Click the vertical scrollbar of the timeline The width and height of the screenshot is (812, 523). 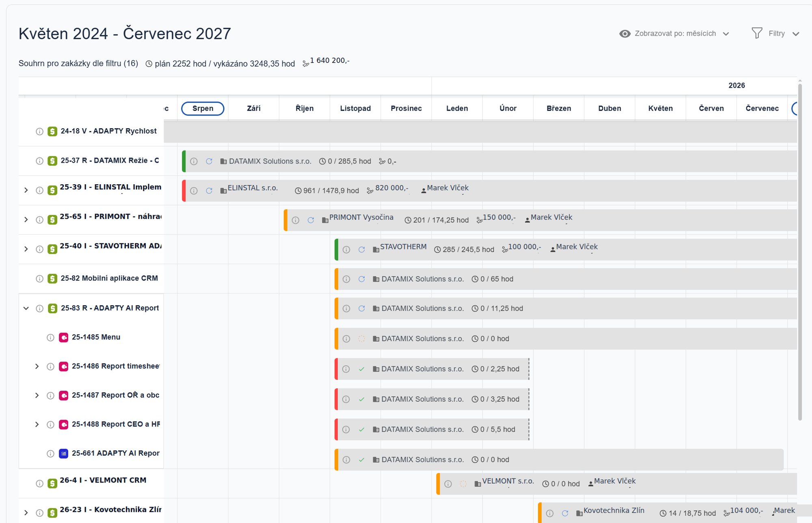800,252
